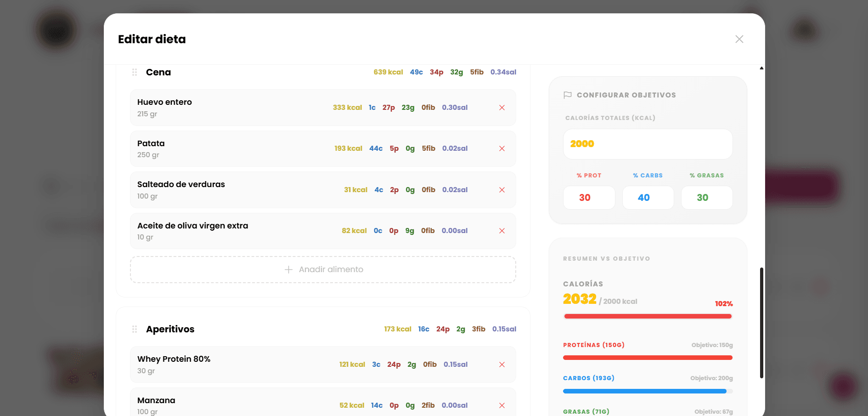868x416 pixels.
Task: Remove Salteado de verduras item
Action: (502, 190)
